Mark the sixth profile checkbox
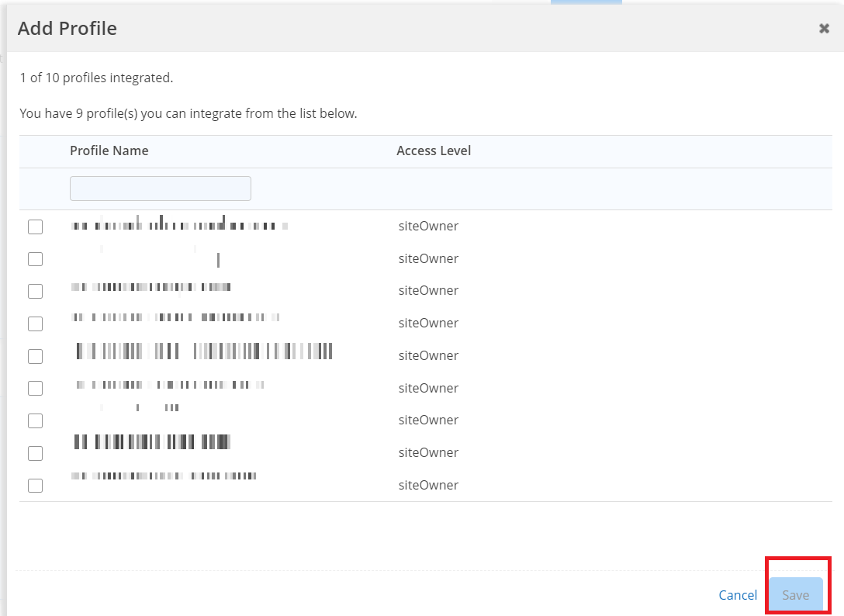The height and width of the screenshot is (616, 844). click(35, 388)
